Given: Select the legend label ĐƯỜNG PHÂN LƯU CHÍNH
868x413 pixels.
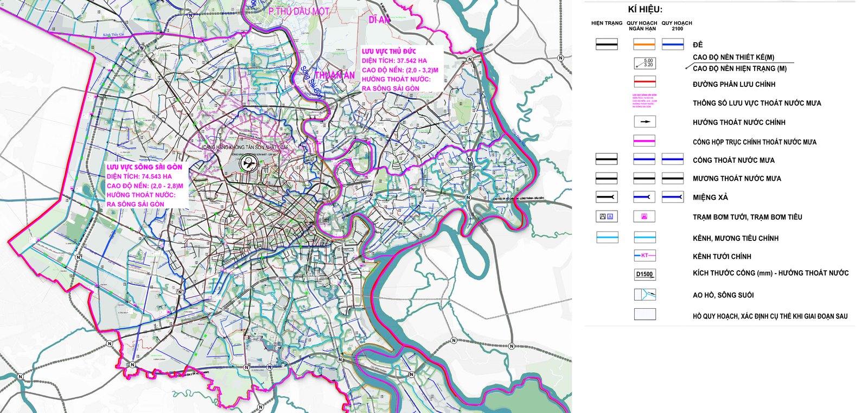Looking at the screenshot, I should pos(734,84).
